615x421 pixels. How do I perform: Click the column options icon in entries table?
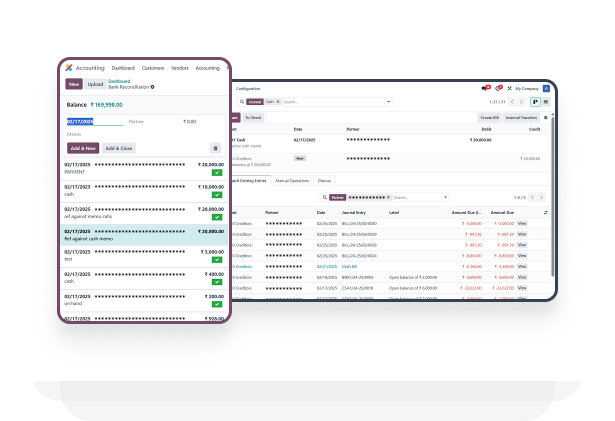[545, 212]
